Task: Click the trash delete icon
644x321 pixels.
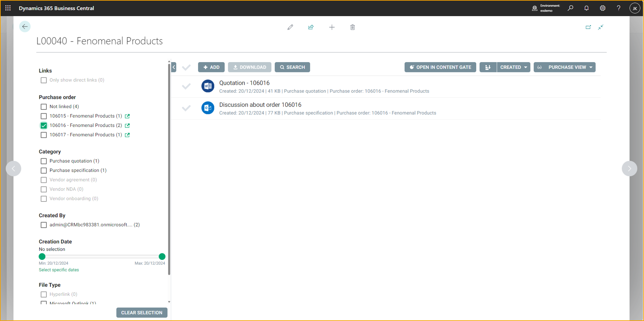Action: pos(352,27)
